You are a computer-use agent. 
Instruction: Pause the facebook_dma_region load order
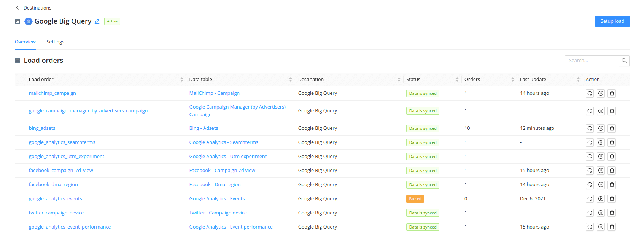pyautogui.click(x=601, y=185)
